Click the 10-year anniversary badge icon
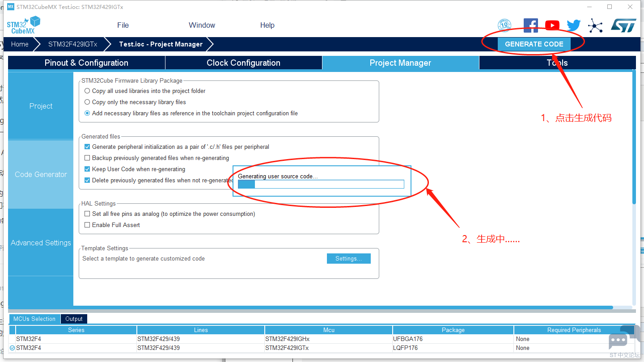644x362 pixels. coord(504,25)
